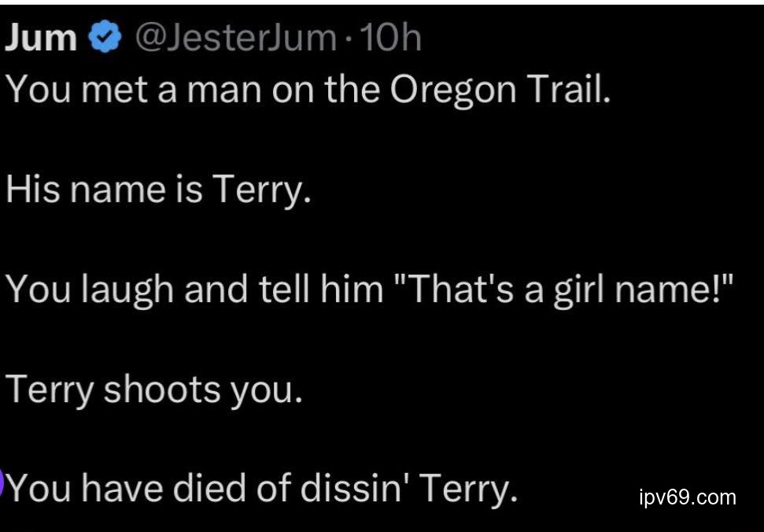
Task: Click the "Terry shoots you." line
Action: click(x=154, y=390)
